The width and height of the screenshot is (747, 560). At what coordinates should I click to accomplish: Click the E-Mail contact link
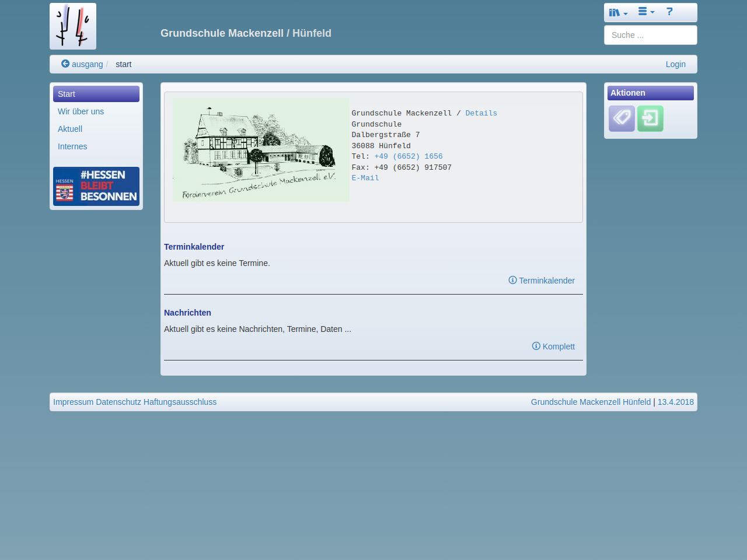click(x=365, y=178)
